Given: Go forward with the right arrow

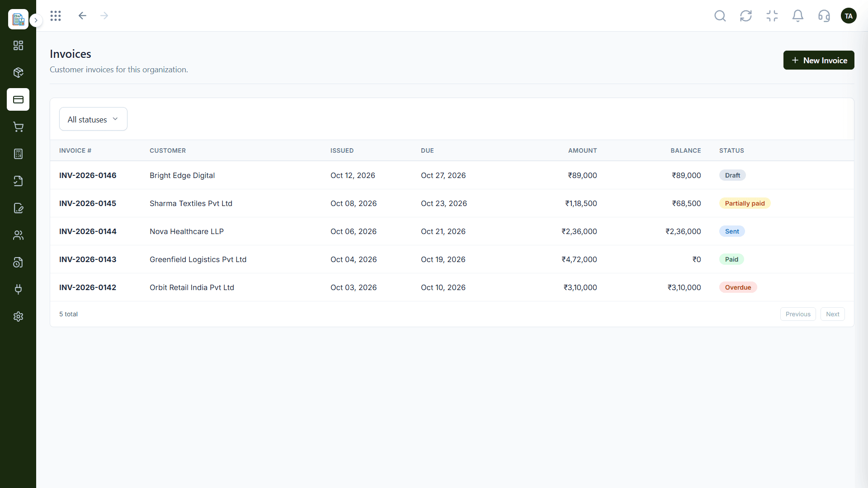Looking at the screenshot, I should pyautogui.click(x=104, y=16).
